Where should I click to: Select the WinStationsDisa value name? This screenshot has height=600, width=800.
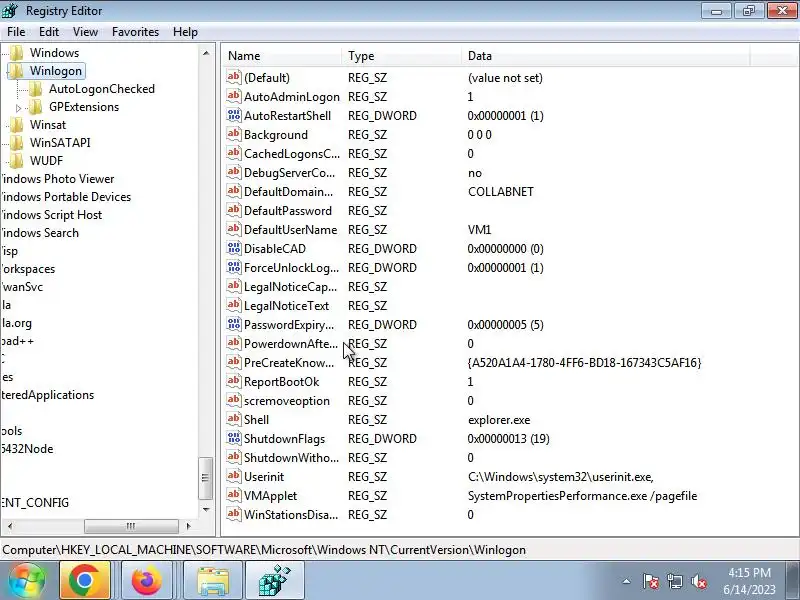tap(291, 514)
